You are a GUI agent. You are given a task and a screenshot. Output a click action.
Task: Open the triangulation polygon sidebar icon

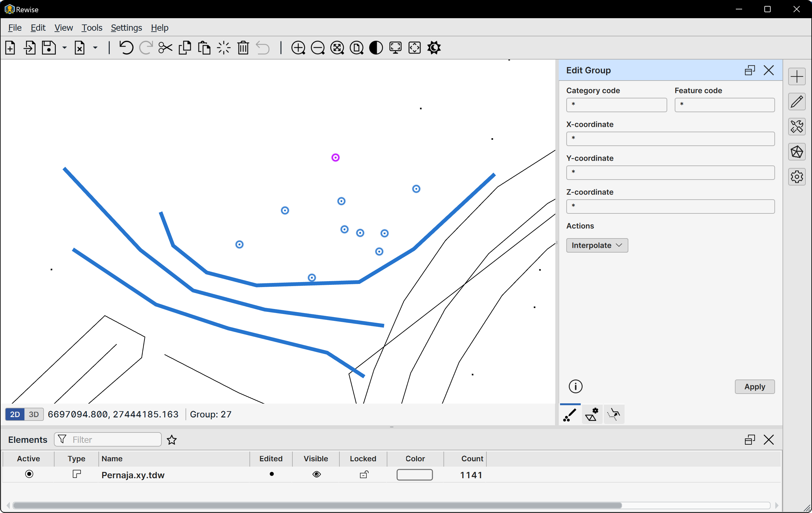[797, 152]
